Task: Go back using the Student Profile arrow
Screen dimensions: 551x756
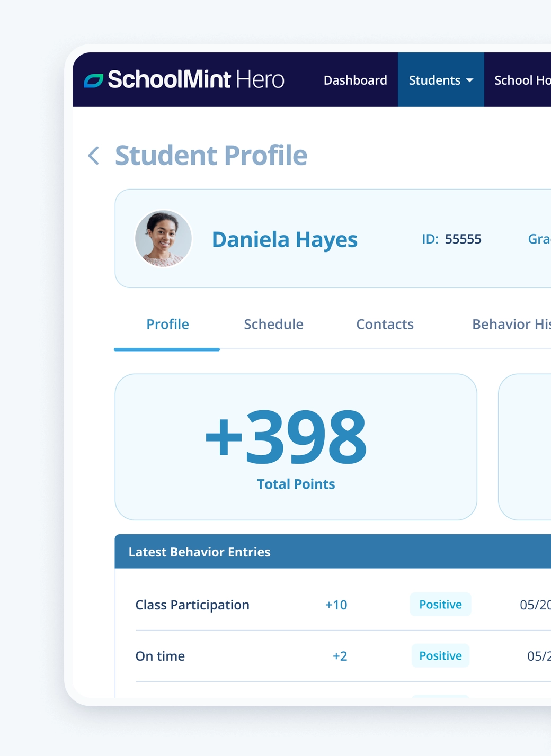Action: click(x=94, y=156)
